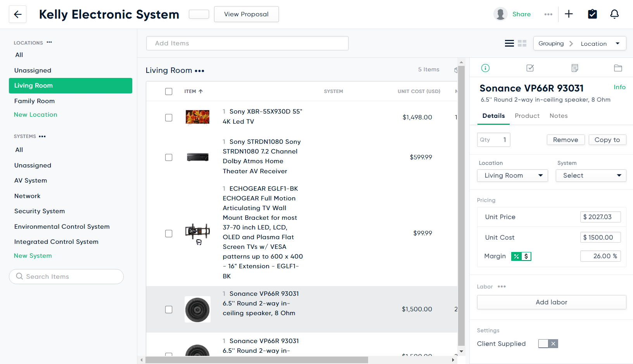Switch margin mode to percent
The image size is (633, 364).
pyautogui.click(x=516, y=256)
